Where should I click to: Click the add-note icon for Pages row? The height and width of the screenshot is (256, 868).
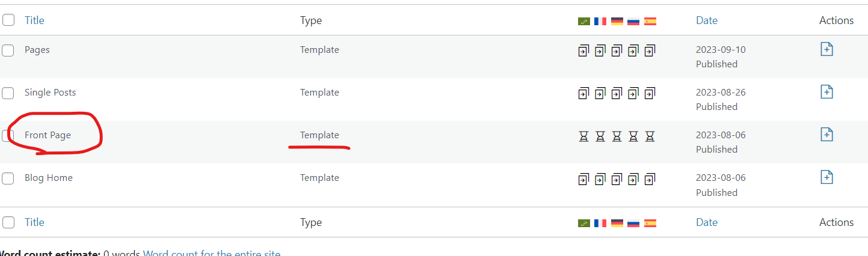[827, 49]
